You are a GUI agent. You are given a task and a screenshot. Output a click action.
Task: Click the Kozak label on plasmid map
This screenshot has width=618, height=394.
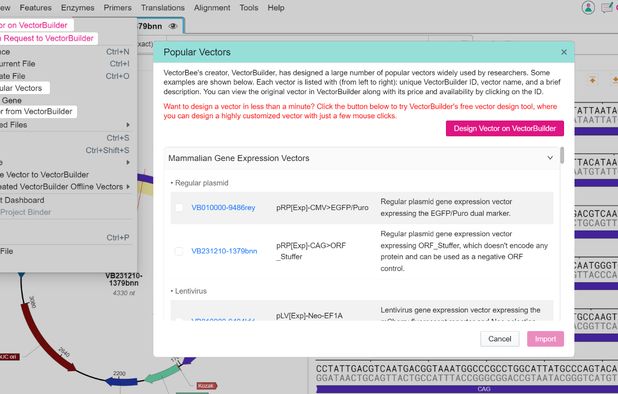coord(207,385)
